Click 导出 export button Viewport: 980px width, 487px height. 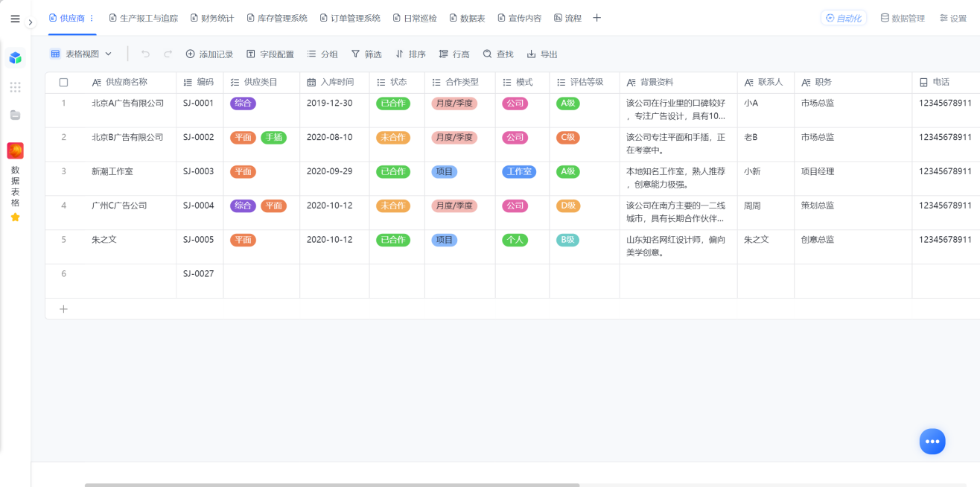pyautogui.click(x=542, y=54)
